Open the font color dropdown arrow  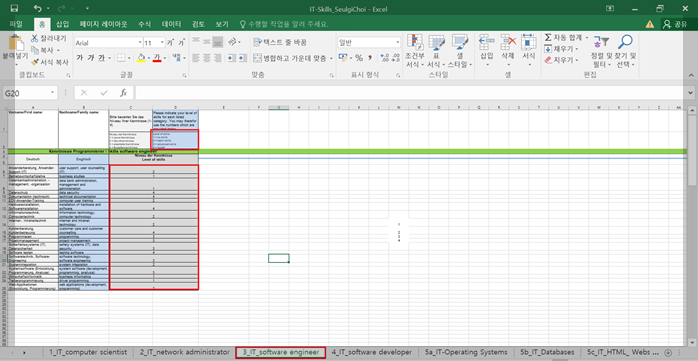click(165, 58)
